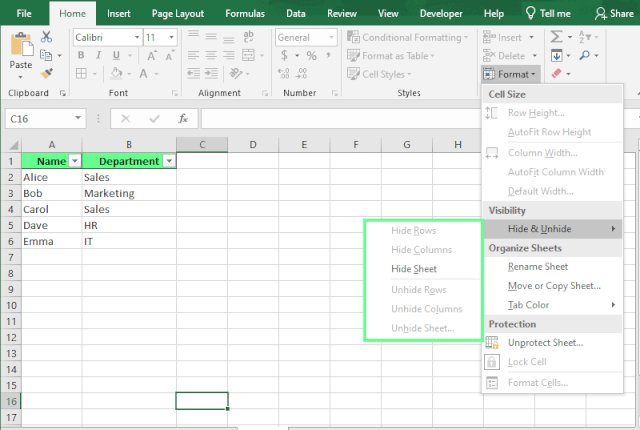Open the File tab
640x430 pixels.
tap(24, 13)
